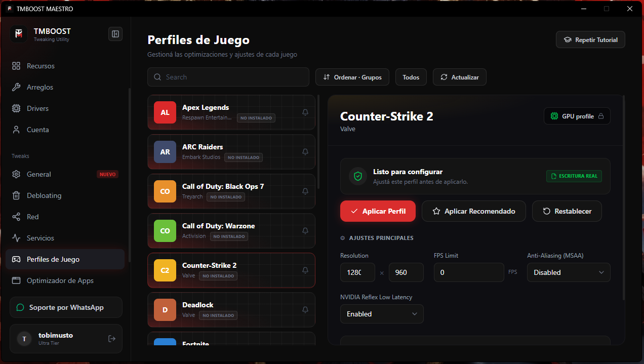This screenshot has height=364, width=644.
Task: Click the tobimusto avatar
Action: (x=24, y=339)
